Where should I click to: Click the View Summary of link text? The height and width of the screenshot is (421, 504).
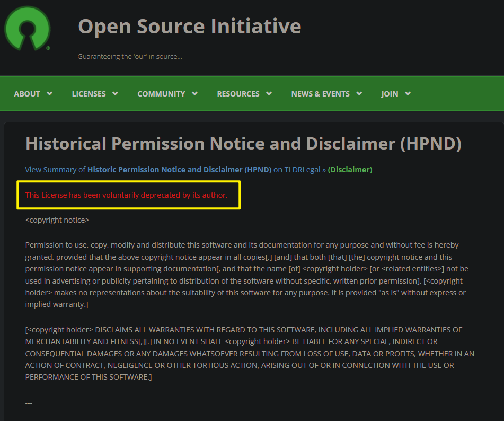[x=55, y=170]
